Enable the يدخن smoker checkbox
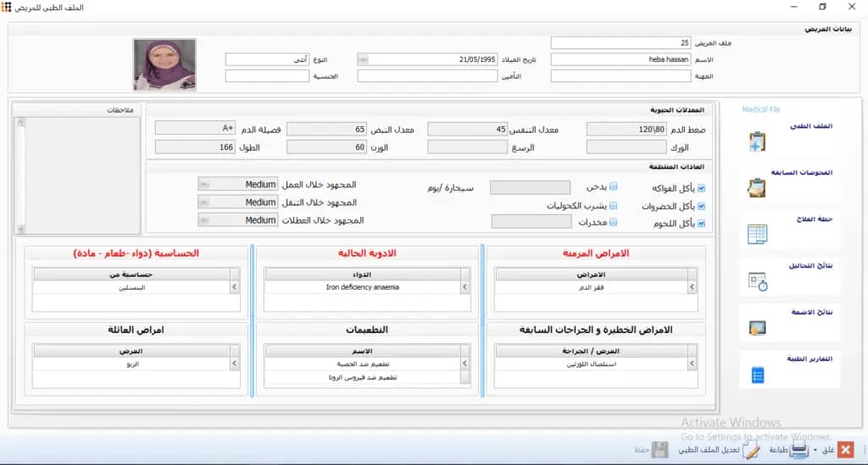 [615, 188]
